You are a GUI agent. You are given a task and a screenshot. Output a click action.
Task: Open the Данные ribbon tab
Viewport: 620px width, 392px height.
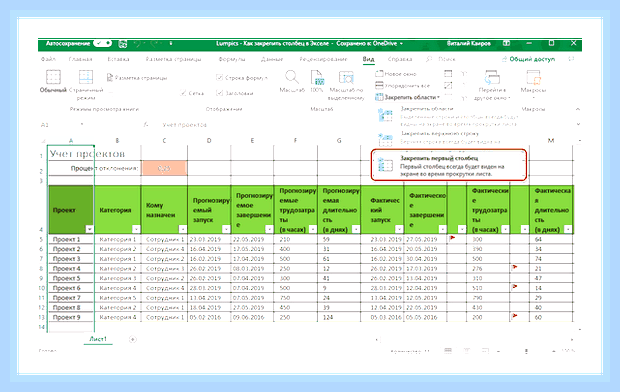pos(272,59)
